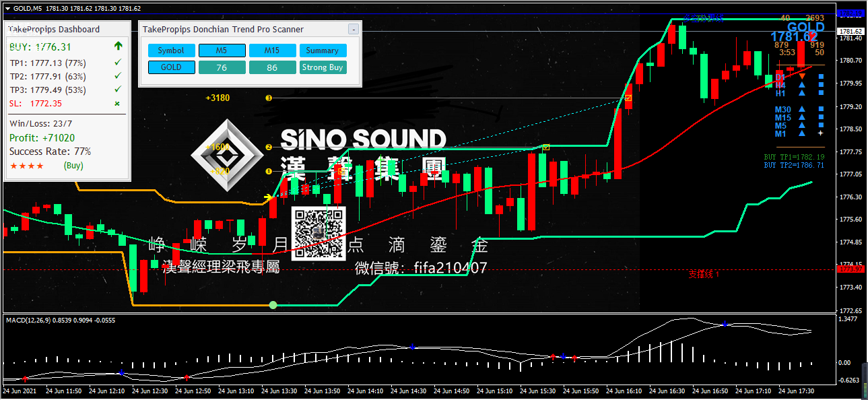The width and height of the screenshot is (868, 400).
Task: Click the BUY: 1776.31 entry text
Action: point(40,47)
